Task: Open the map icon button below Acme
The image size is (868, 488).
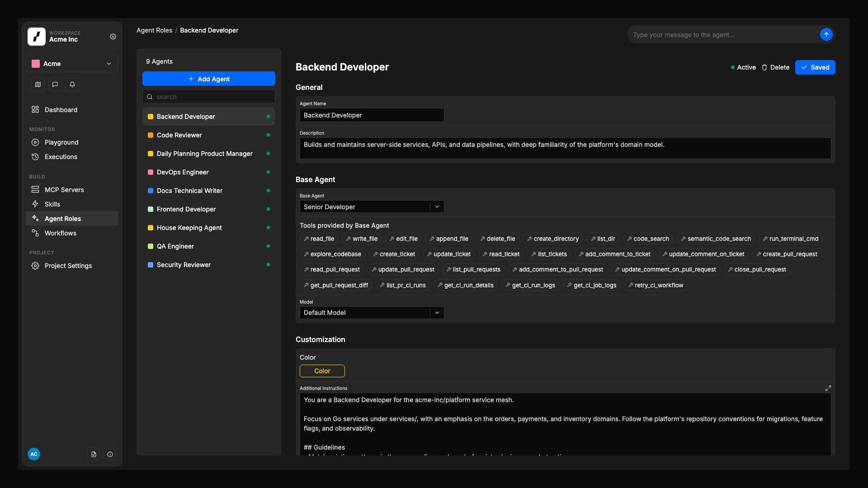Action: [38, 84]
